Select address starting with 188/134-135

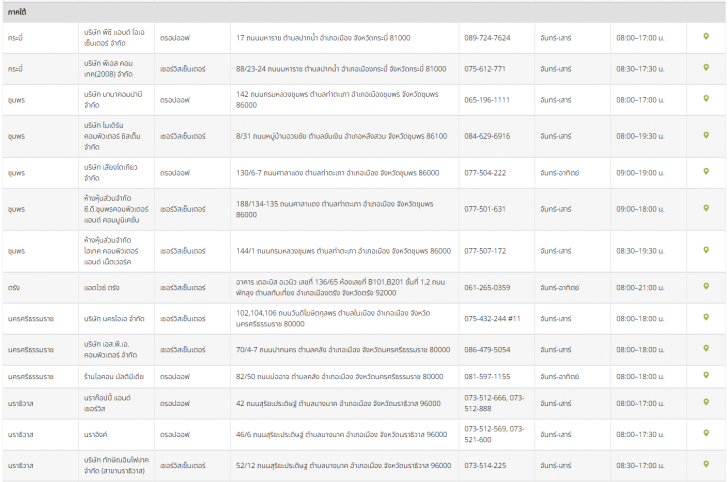pyautogui.click(x=335, y=209)
